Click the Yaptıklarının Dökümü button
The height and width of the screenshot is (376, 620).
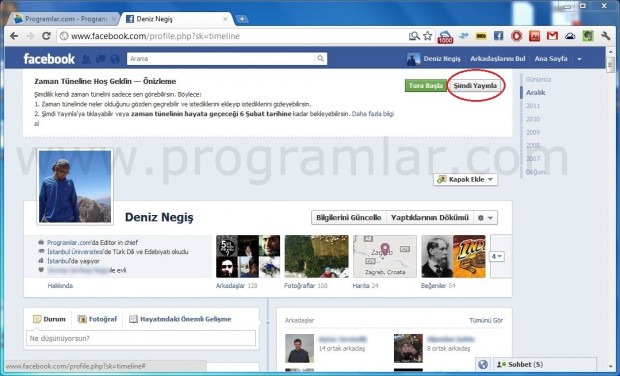point(430,217)
